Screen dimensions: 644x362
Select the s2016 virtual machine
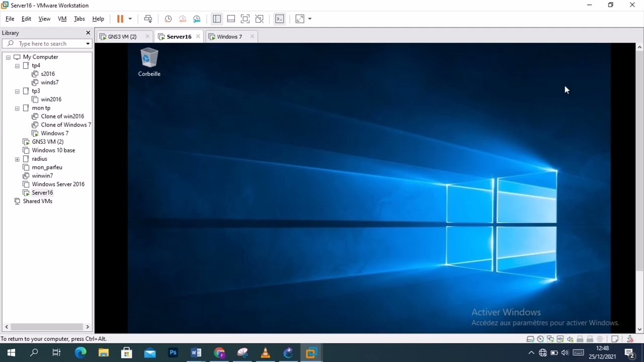[43, 74]
